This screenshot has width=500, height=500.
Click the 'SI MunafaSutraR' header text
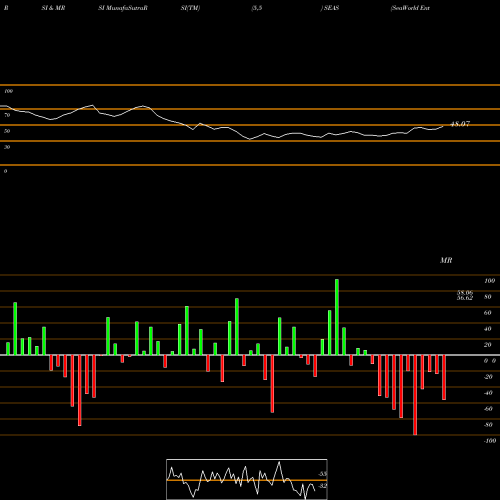click(x=123, y=8)
